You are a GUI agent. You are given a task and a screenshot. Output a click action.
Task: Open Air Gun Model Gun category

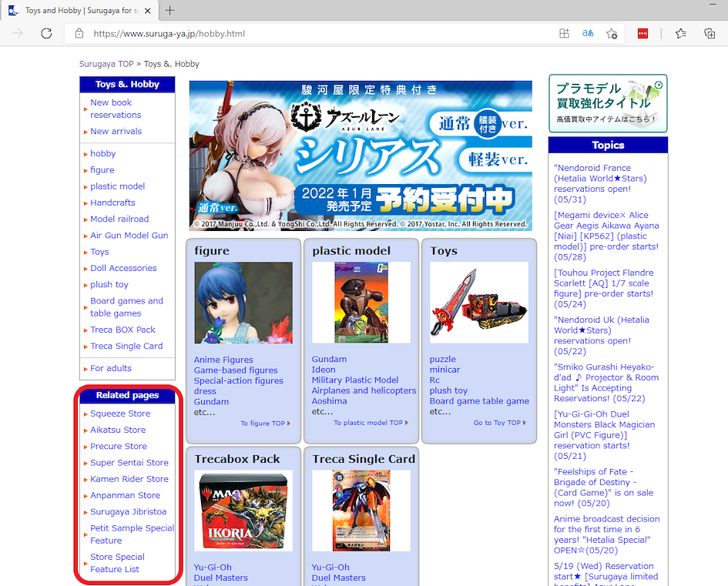tap(129, 235)
